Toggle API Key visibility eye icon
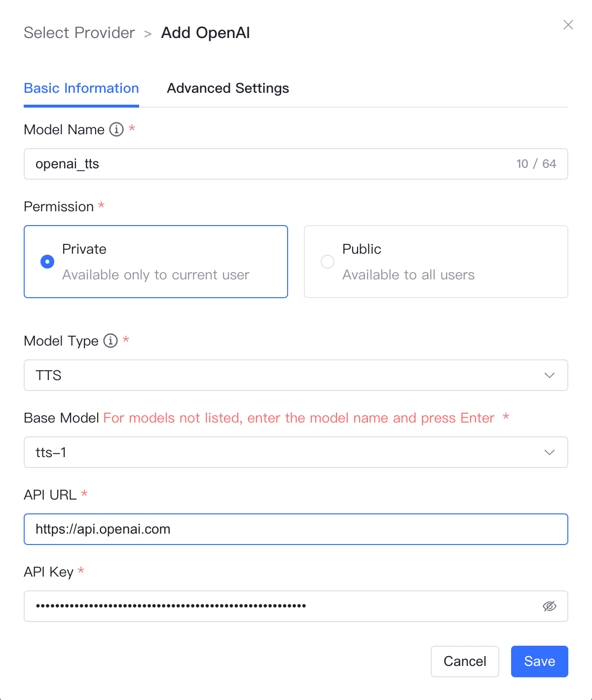The width and height of the screenshot is (592, 700). coord(550,606)
